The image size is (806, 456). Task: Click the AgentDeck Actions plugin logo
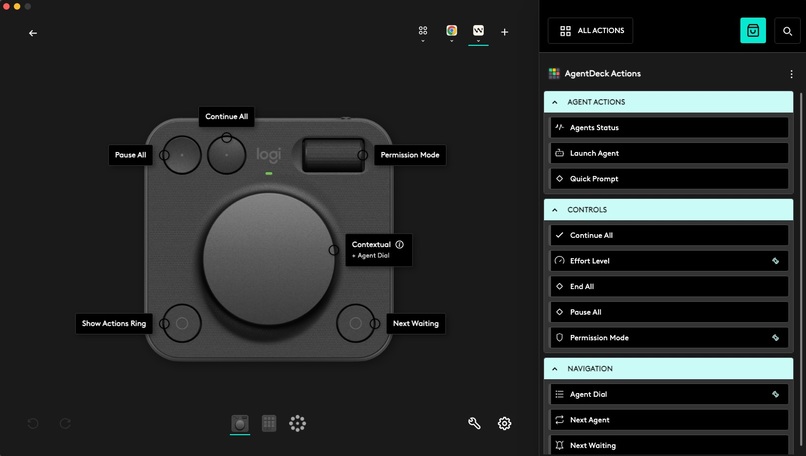(x=554, y=74)
